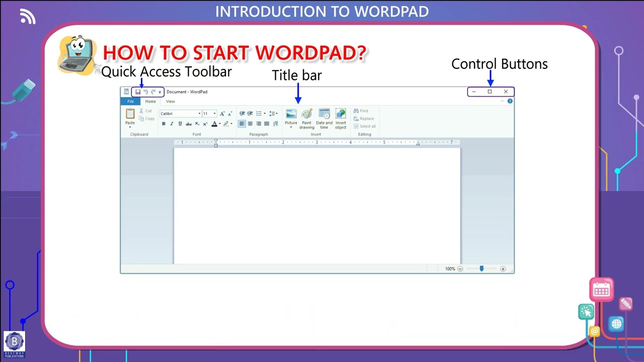
Task: Open the File menu
Action: click(x=130, y=102)
